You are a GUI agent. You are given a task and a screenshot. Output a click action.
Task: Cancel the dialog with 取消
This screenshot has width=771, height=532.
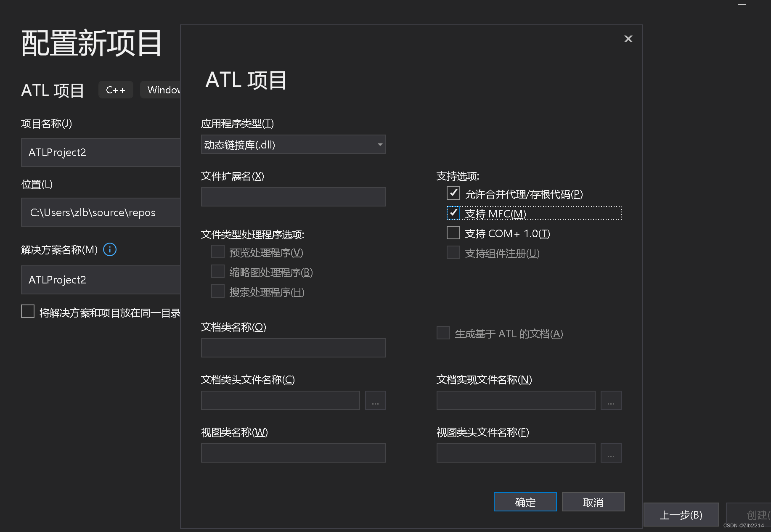593,502
